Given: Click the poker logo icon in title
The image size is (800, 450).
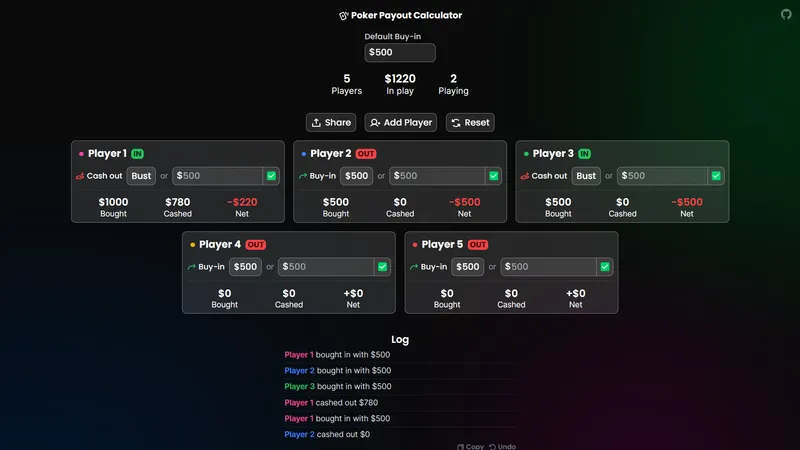Looking at the screenshot, I should coord(344,16).
